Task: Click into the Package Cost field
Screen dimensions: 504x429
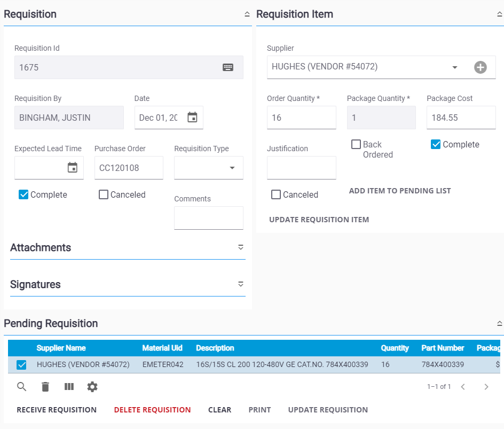Action: tap(460, 118)
